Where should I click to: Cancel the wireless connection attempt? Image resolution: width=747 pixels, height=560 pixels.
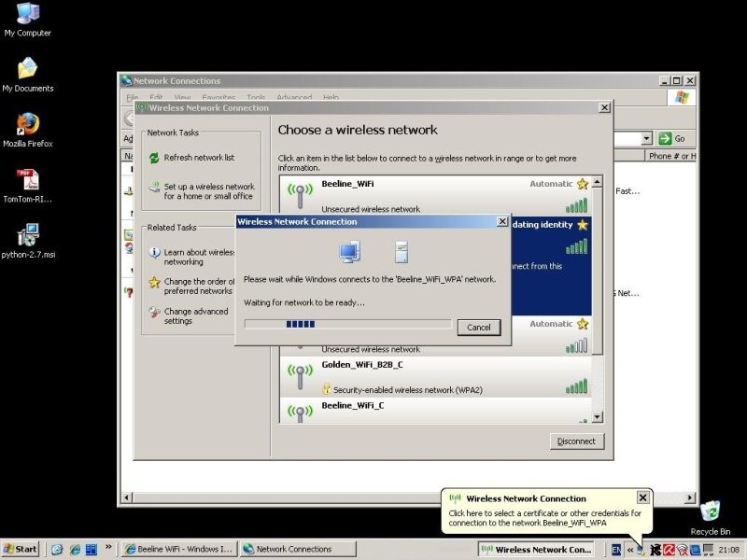pos(479,328)
